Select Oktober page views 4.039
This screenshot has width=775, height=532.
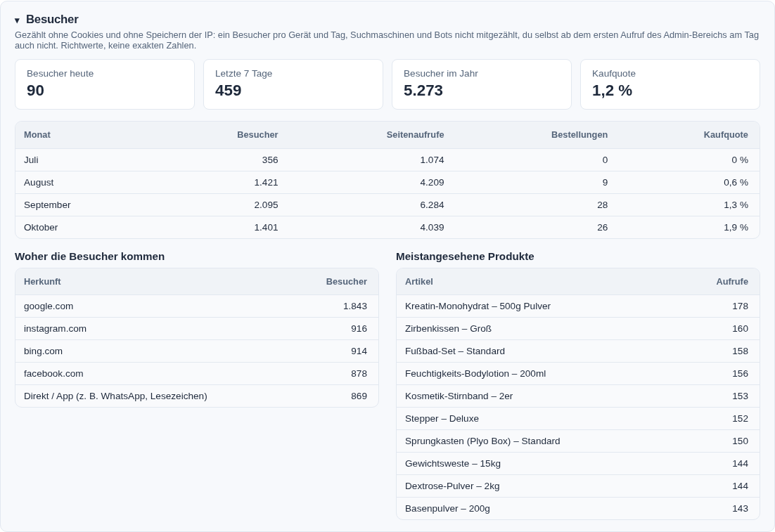[432, 227]
